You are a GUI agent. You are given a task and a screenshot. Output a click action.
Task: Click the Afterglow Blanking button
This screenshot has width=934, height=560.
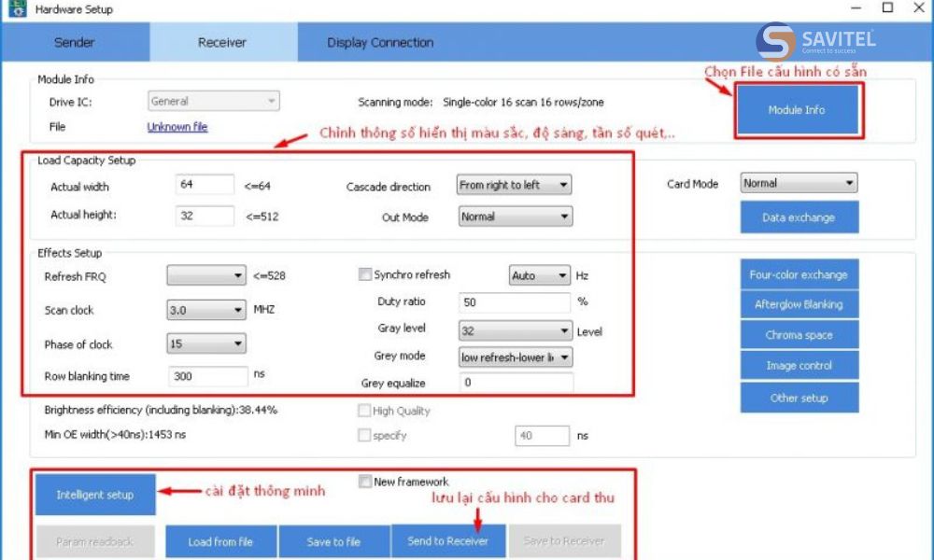coord(799,305)
